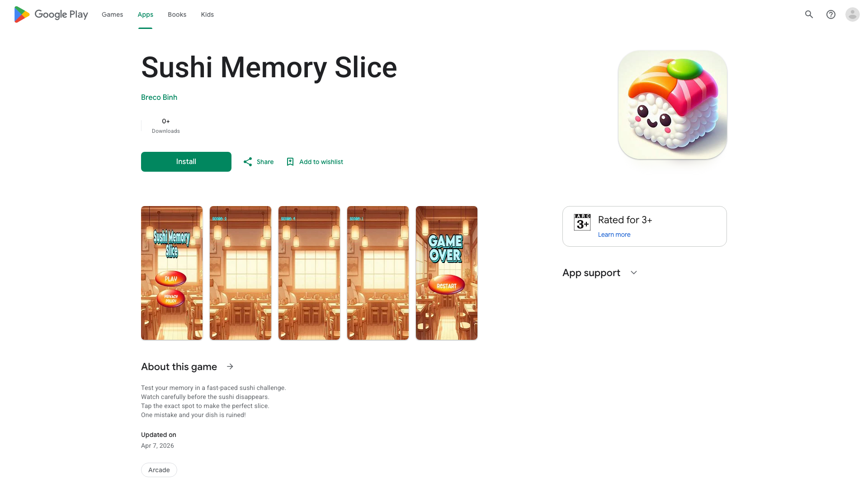Viewport: 868px width, 488px height.
Task: Click the sushi app icon image
Action: pos(673,105)
